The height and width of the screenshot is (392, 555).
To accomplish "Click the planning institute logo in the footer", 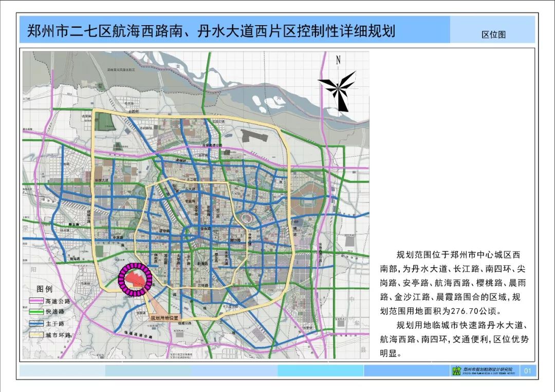I will click(456, 370).
